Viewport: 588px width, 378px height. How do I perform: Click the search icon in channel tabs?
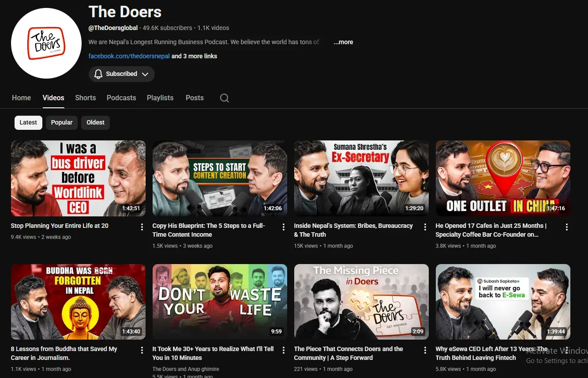pos(225,98)
